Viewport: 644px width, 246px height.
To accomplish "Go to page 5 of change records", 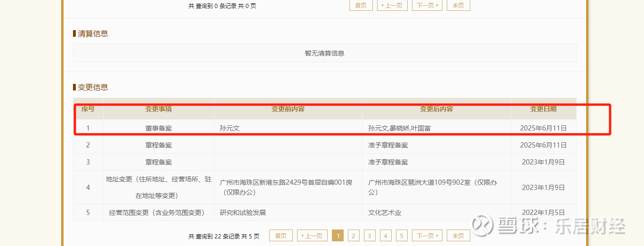I will coord(402,236).
